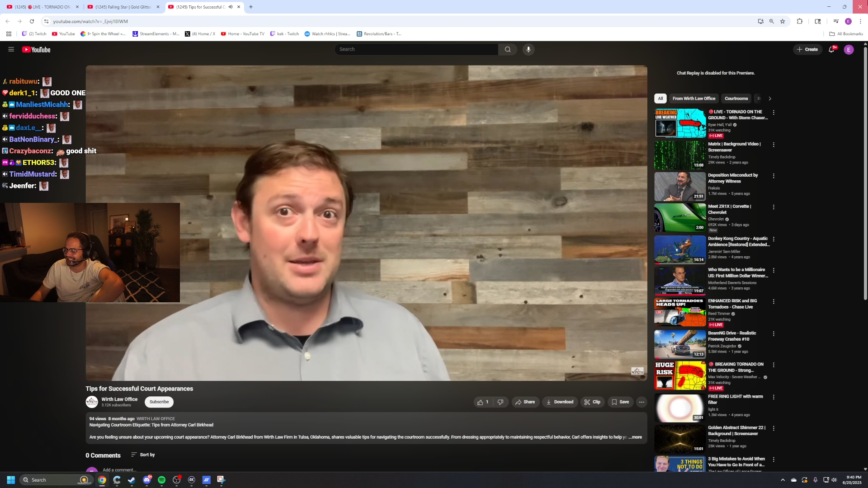Image resolution: width=868 pixels, height=488 pixels.
Task: Click the Subscribe button
Action: pos(159,402)
